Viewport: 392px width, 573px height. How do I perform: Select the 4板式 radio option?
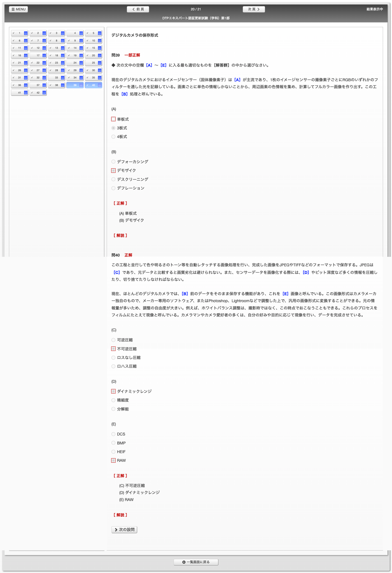(113, 137)
